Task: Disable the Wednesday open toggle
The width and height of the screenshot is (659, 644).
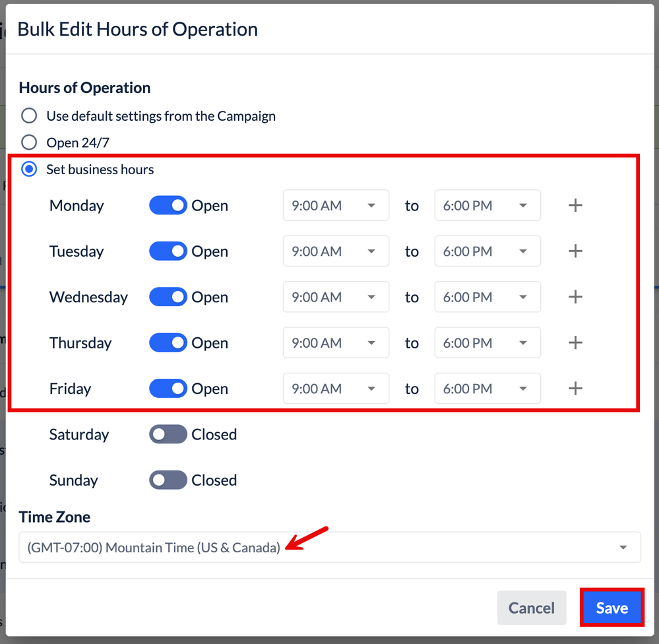Action: 168,297
